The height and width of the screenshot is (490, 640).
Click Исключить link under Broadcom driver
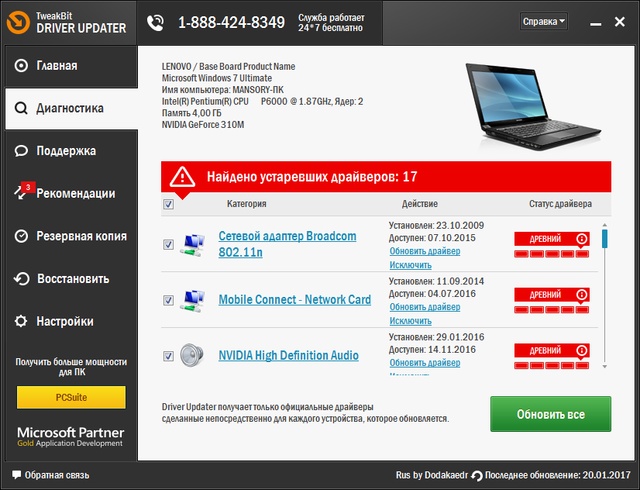point(410,265)
